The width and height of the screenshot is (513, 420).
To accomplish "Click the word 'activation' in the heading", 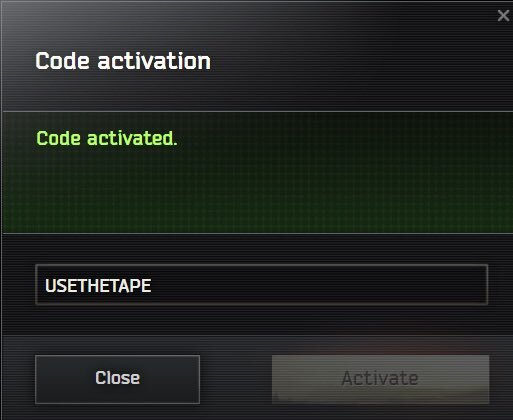I will click(x=154, y=61).
